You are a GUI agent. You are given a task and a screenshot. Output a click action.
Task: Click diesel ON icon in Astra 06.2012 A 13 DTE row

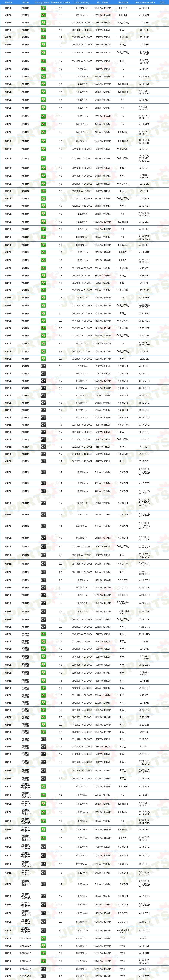click(43, 373)
